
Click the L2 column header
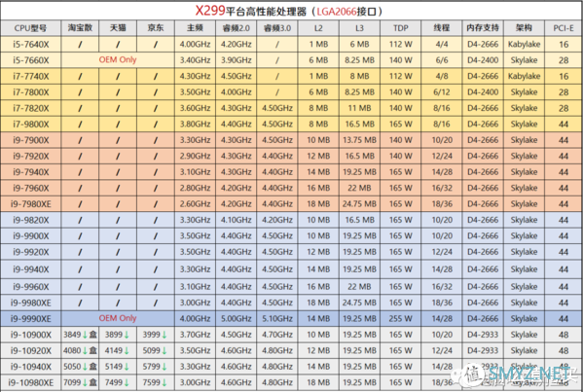tap(318, 28)
